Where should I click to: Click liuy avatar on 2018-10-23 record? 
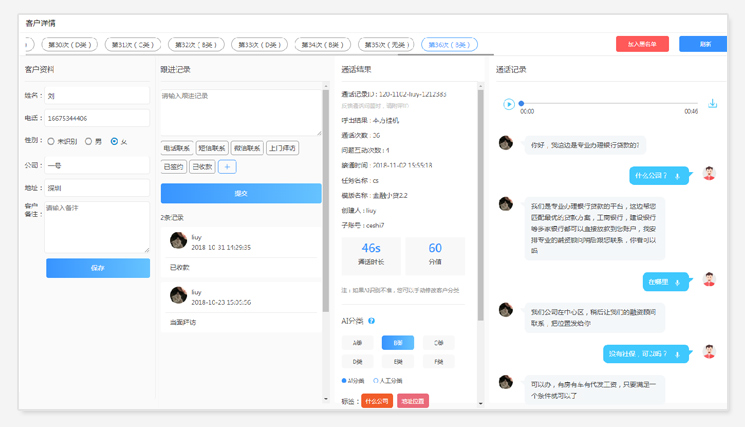click(x=179, y=295)
